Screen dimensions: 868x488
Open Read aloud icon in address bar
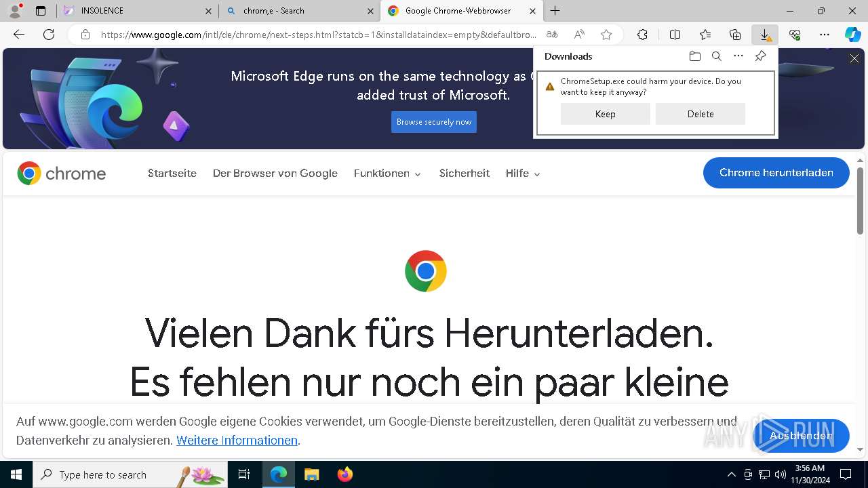(x=579, y=35)
